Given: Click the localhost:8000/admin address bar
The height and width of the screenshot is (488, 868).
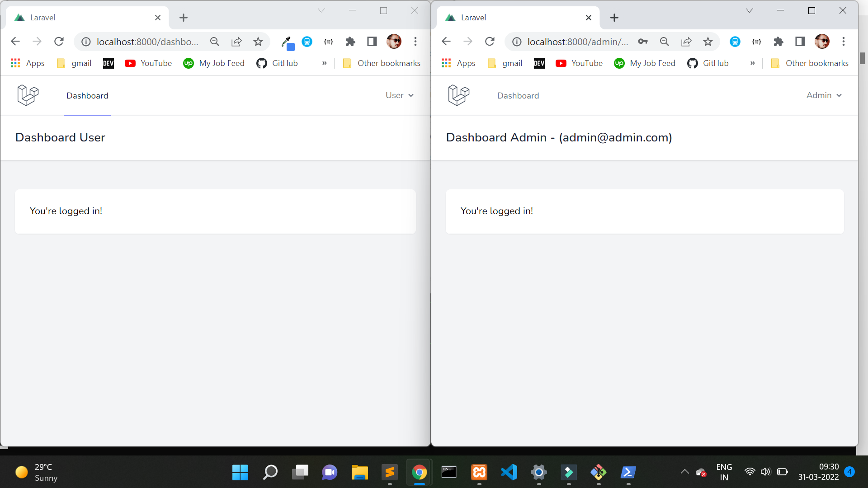Looking at the screenshot, I should coord(577,42).
